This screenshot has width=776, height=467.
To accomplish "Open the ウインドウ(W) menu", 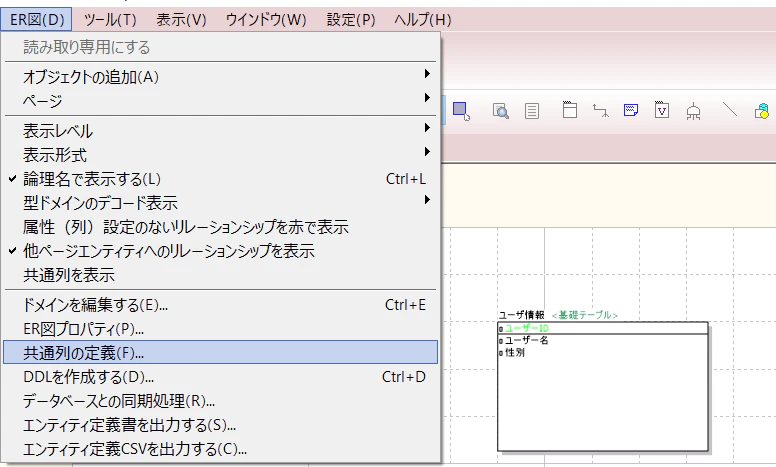I will pos(266,20).
